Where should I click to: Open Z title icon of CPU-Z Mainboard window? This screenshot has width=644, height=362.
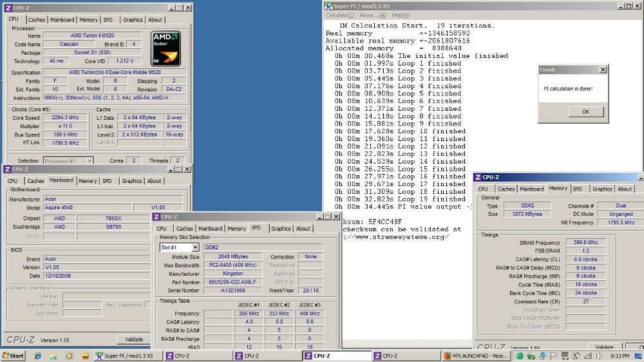click(x=7, y=169)
